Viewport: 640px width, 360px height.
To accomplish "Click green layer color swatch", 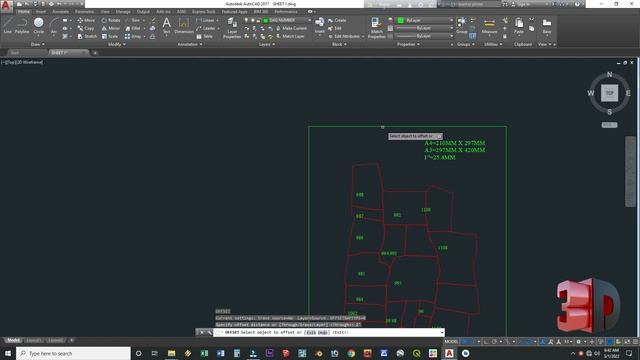I will 266,20.
